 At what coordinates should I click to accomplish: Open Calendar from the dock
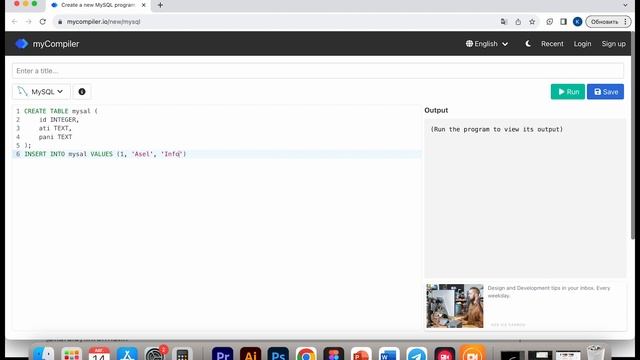pos(99,353)
